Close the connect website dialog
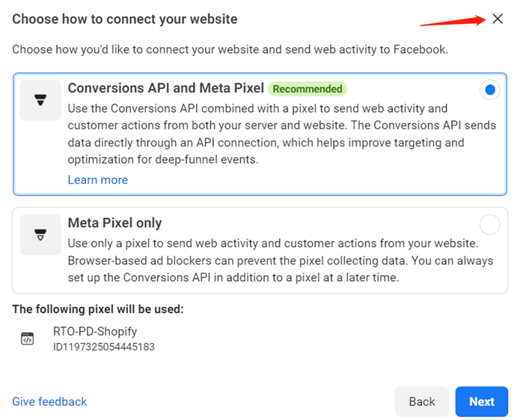 click(x=498, y=19)
